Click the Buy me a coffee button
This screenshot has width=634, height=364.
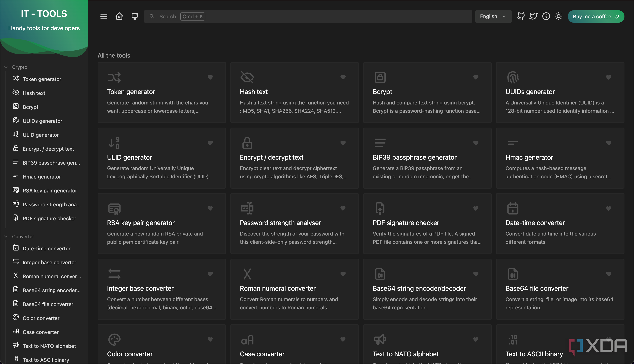tap(596, 16)
